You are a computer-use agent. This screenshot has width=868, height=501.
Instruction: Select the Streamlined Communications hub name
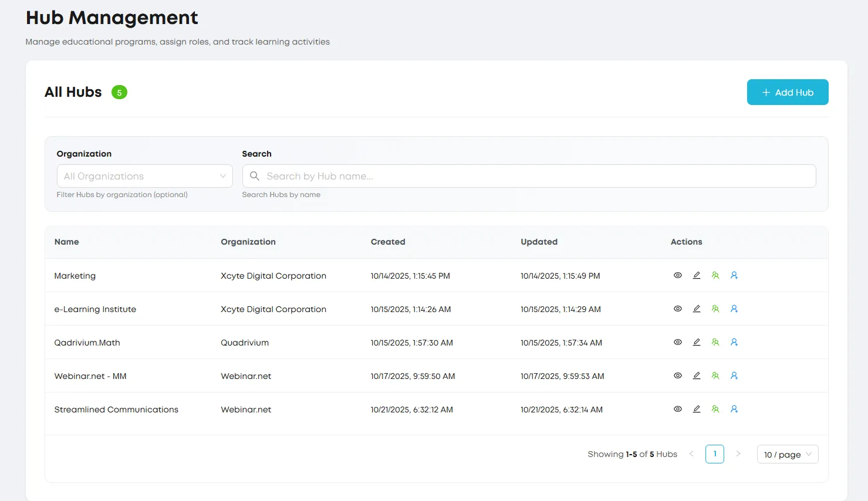pyautogui.click(x=116, y=409)
